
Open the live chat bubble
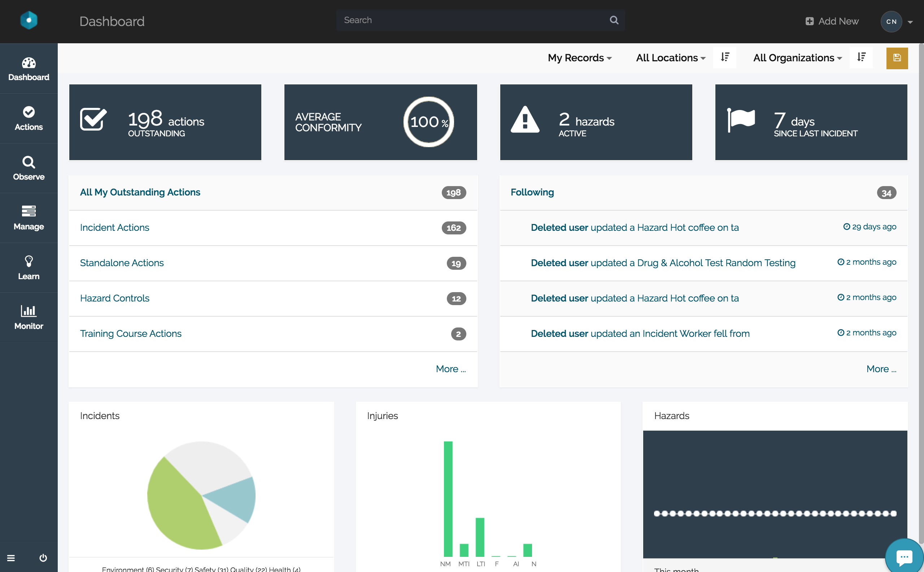[904, 557]
